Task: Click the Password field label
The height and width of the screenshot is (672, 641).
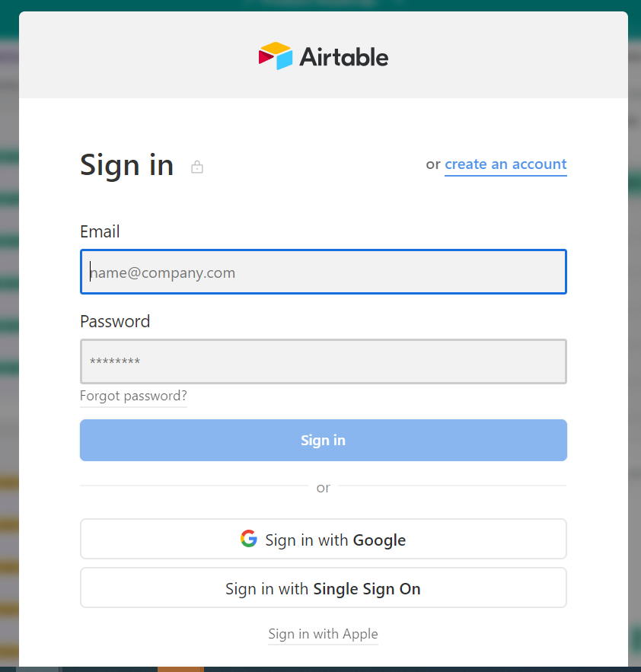Action: tap(115, 321)
